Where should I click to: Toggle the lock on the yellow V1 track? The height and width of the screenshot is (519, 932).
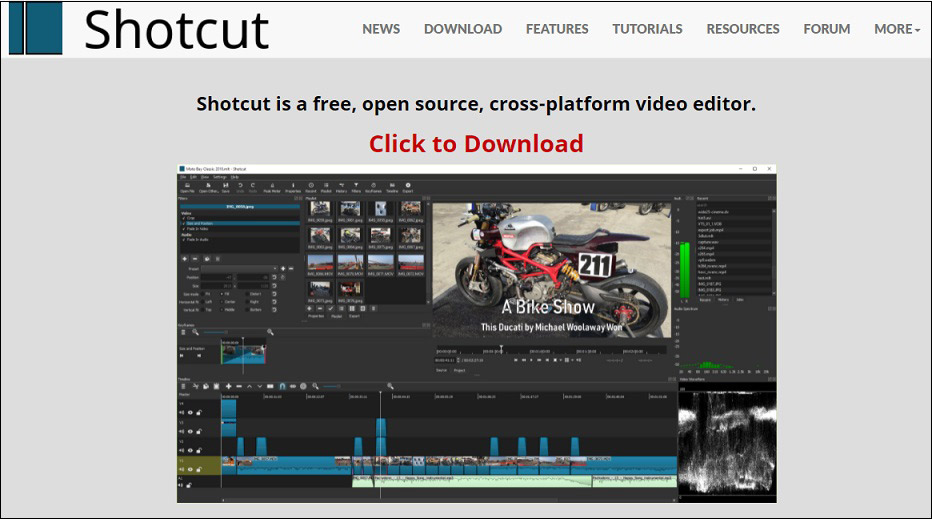coord(199,470)
